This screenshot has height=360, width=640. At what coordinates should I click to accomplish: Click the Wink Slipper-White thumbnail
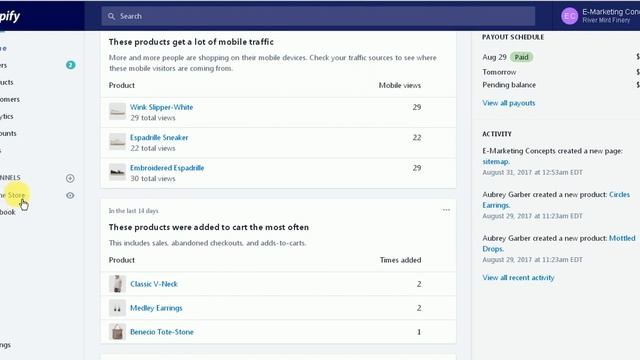[117, 111]
